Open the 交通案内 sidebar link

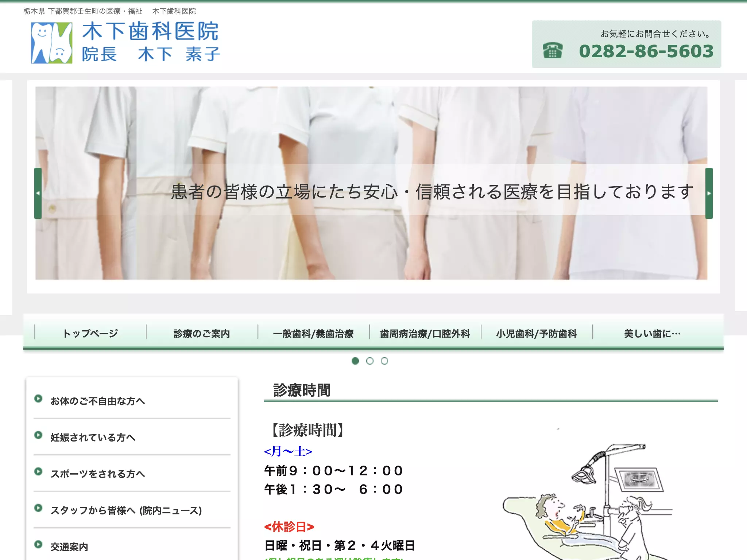pos(69,547)
